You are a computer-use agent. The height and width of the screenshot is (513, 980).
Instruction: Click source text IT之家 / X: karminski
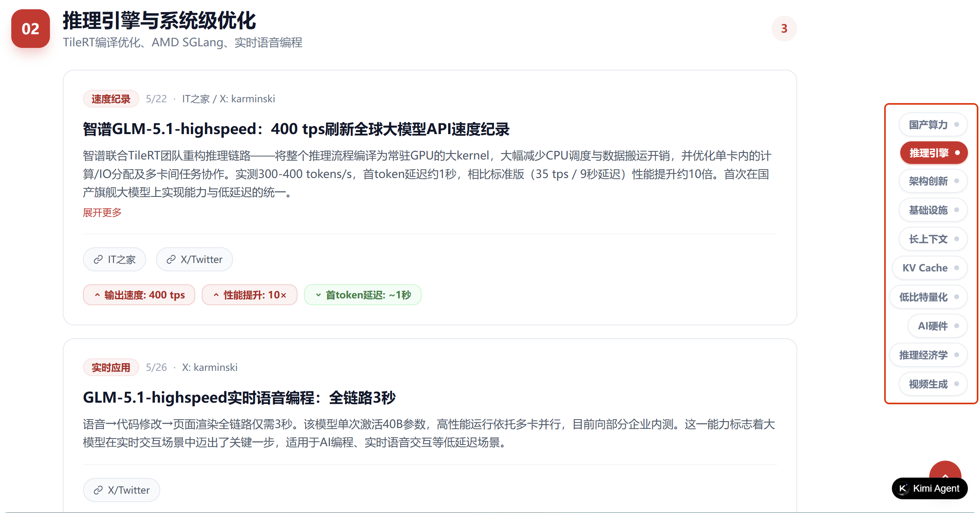tap(229, 99)
